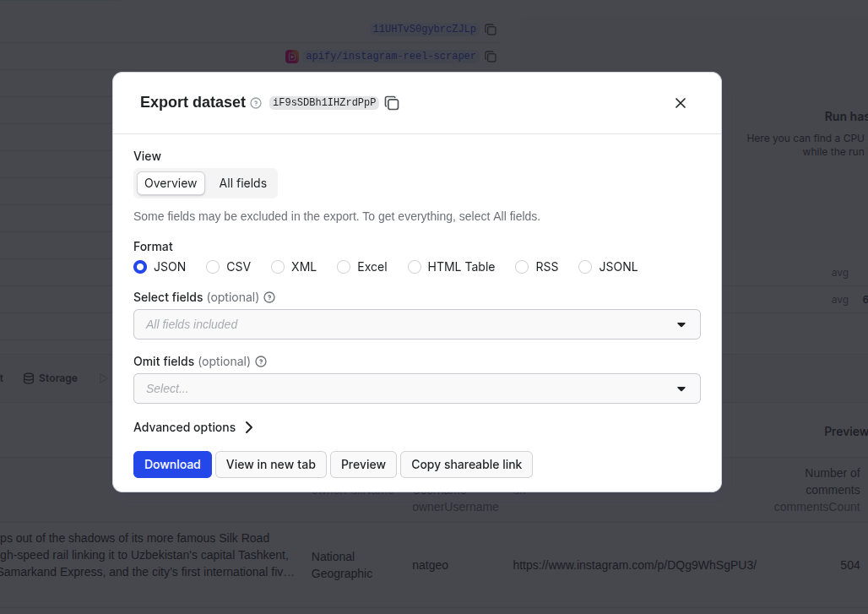Open the natgeo Instagram post URL
The image size is (868, 614).
[634, 565]
